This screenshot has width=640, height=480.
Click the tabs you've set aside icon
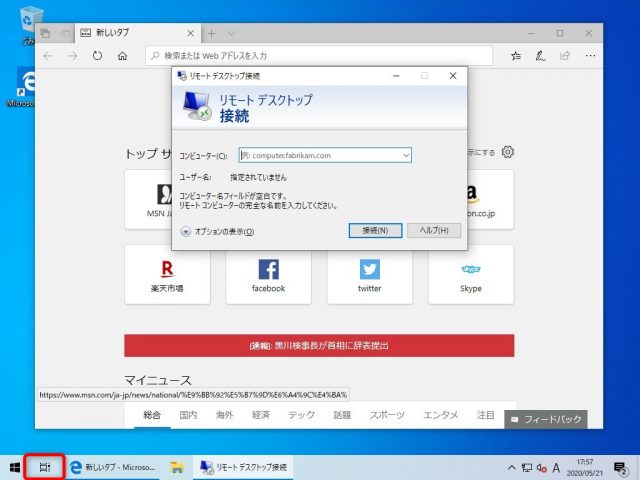click(x=45, y=33)
